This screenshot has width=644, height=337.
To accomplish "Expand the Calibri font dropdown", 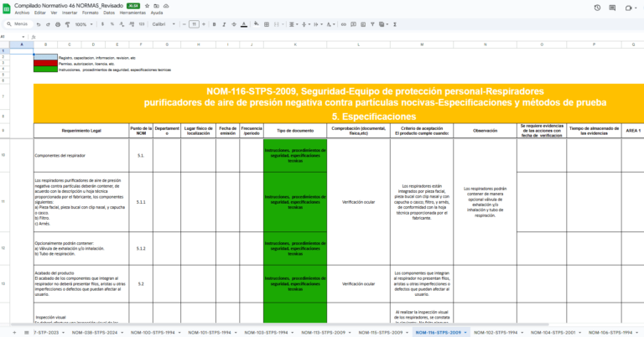I will tap(163, 24).
